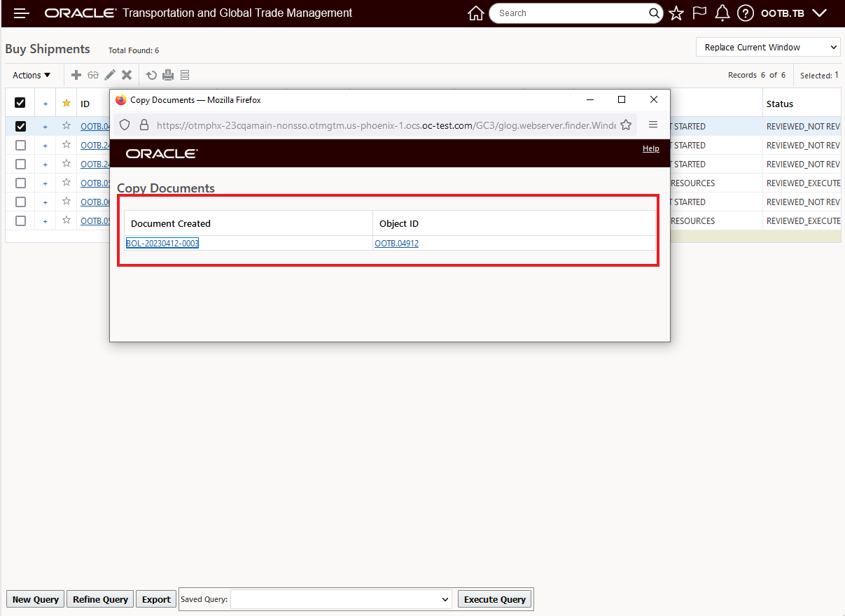Click the Export button
Image resolution: width=845 pixels, height=616 pixels.
click(156, 599)
